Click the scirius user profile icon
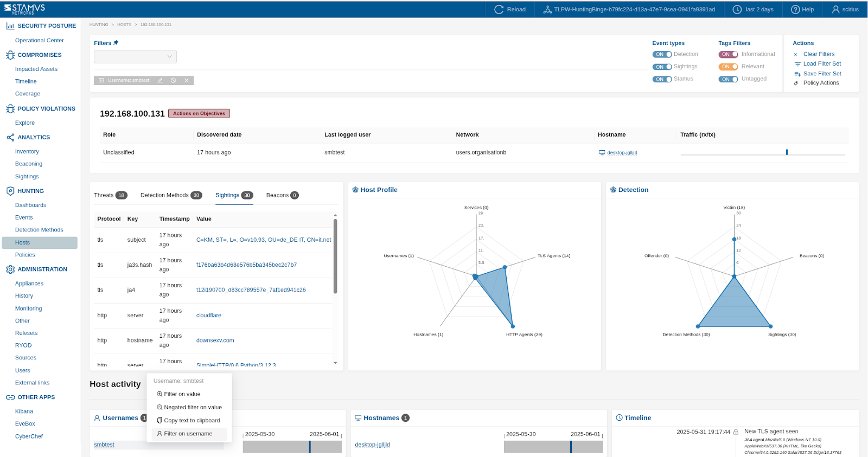 click(835, 9)
